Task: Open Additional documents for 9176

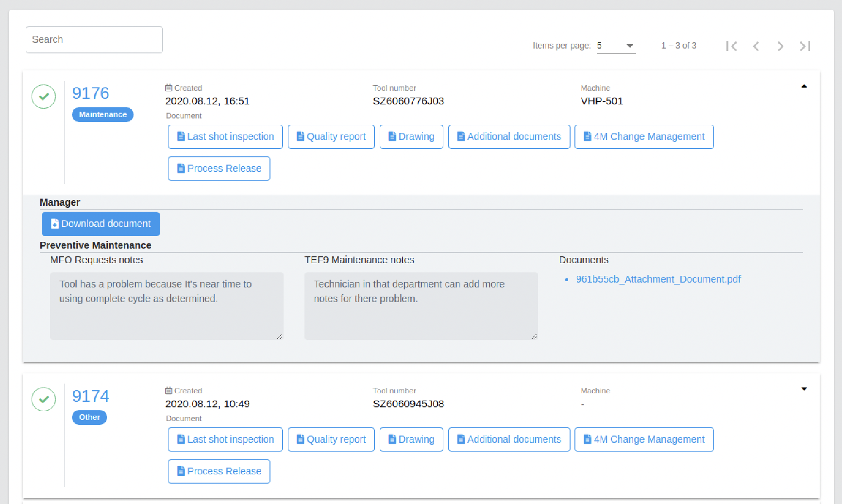Action: tap(509, 137)
